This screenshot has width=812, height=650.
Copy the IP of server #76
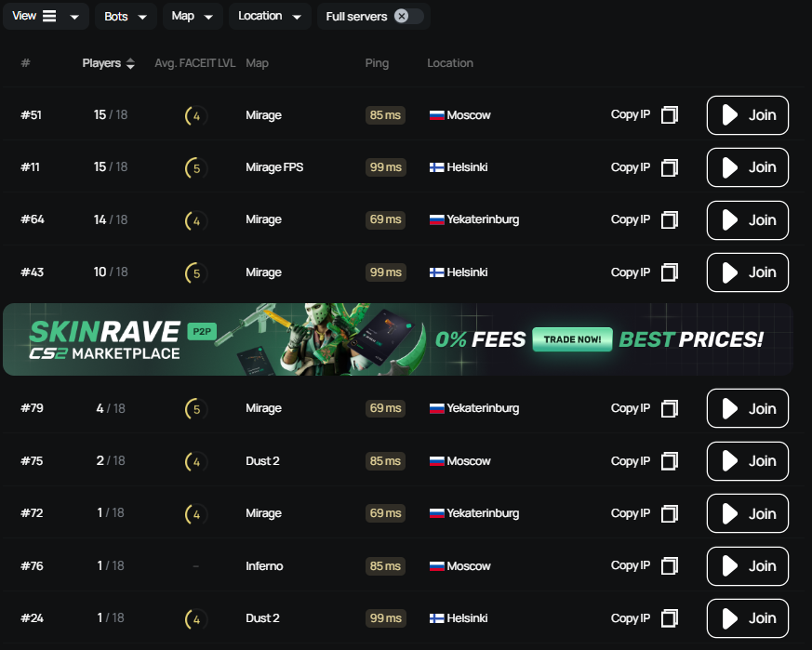(670, 565)
